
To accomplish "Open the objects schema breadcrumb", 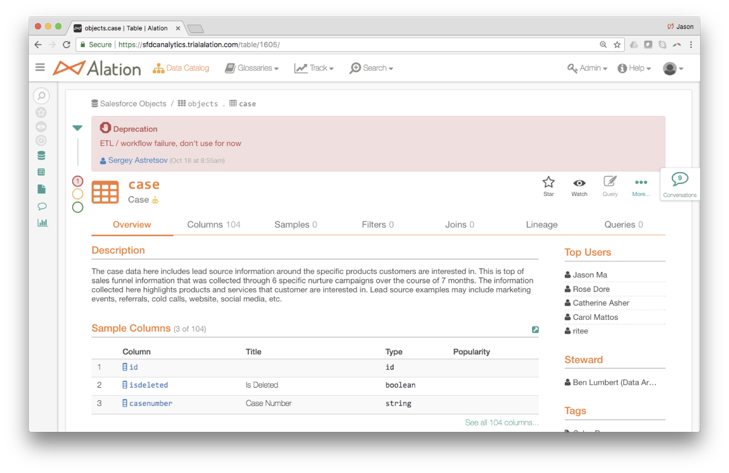I will click(x=198, y=104).
